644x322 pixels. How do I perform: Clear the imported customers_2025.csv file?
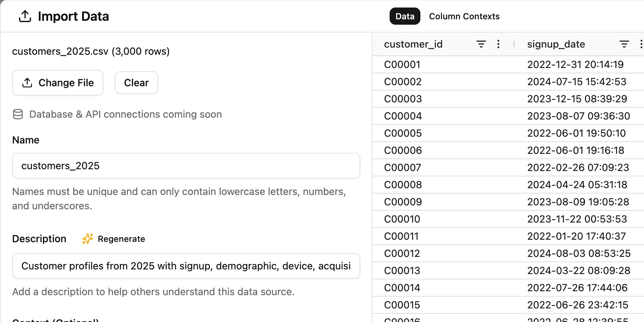tap(136, 83)
